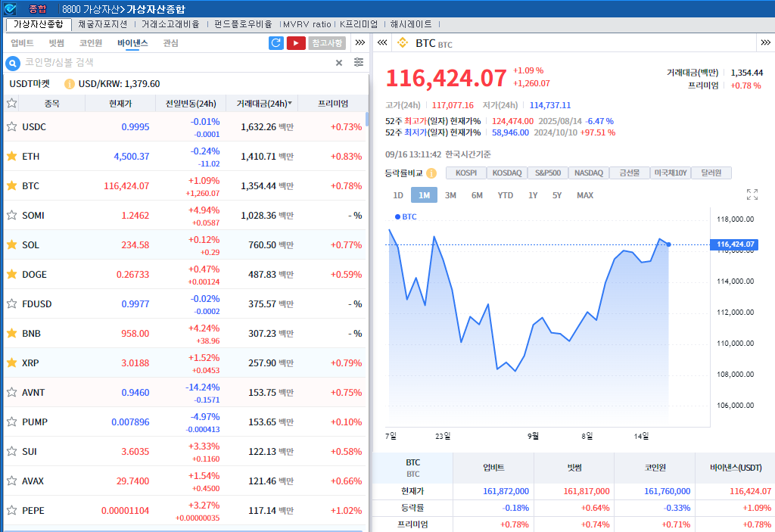
Task: Click the blue refresh icon
Action: (x=275, y=43)
